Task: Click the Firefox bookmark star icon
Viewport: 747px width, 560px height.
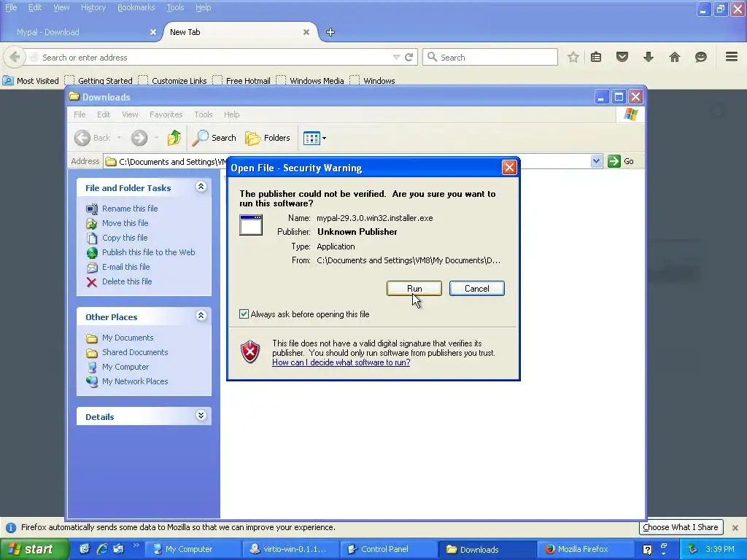Action: pos(573,57)
